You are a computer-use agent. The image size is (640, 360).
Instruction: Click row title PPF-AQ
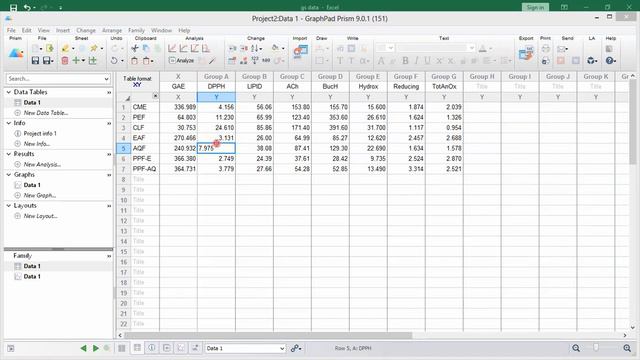pyautogui.click(x=144, y=169)
